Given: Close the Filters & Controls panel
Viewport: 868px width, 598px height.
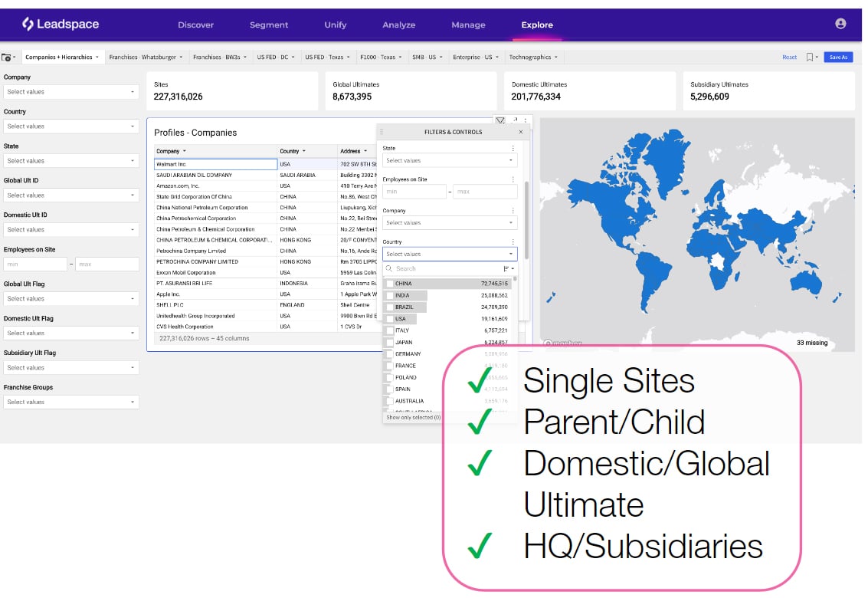Looking at the screenshot, I should click(x=520, y=132).
